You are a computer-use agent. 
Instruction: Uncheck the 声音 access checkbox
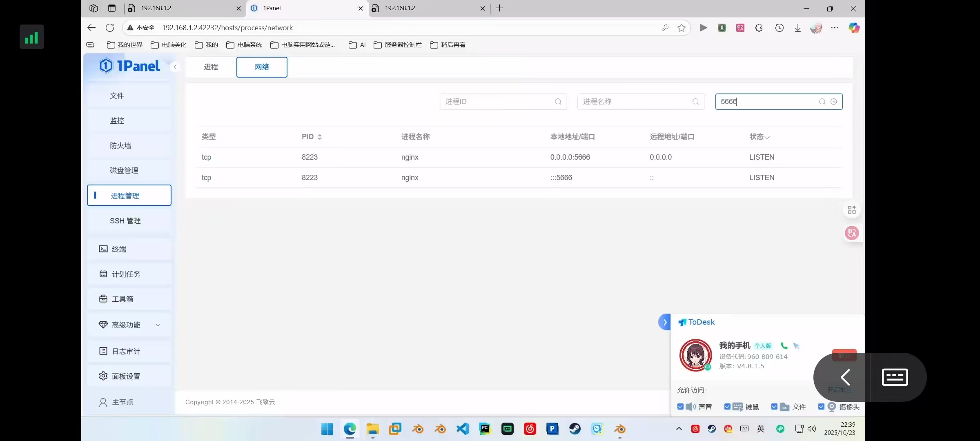click(x=680, y=407)
